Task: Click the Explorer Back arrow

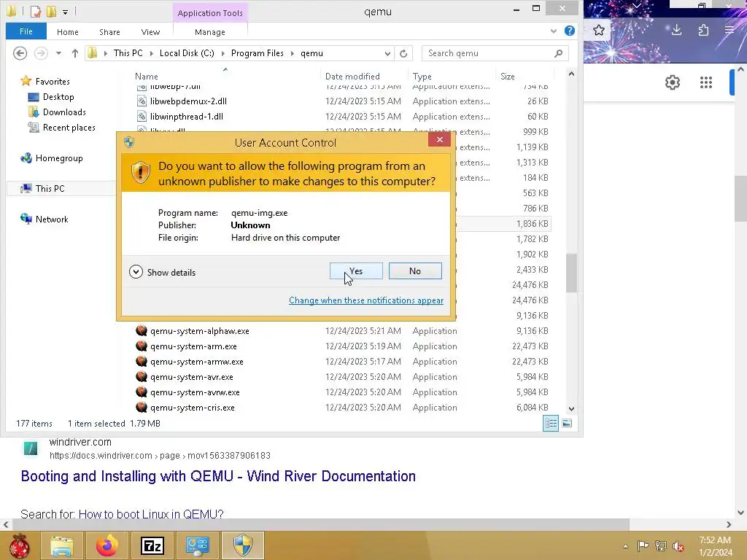Action: coord(20,52)
